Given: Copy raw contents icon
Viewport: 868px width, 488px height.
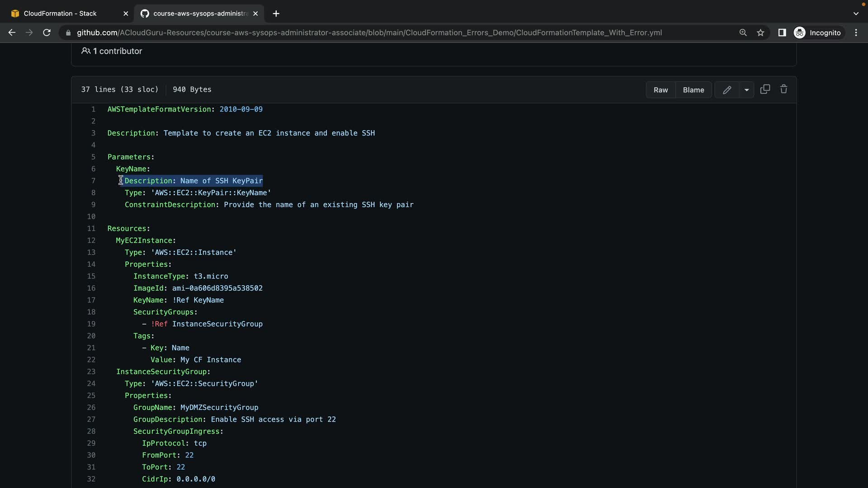Looking at the screenshot, I should click(x=765, y=89).
